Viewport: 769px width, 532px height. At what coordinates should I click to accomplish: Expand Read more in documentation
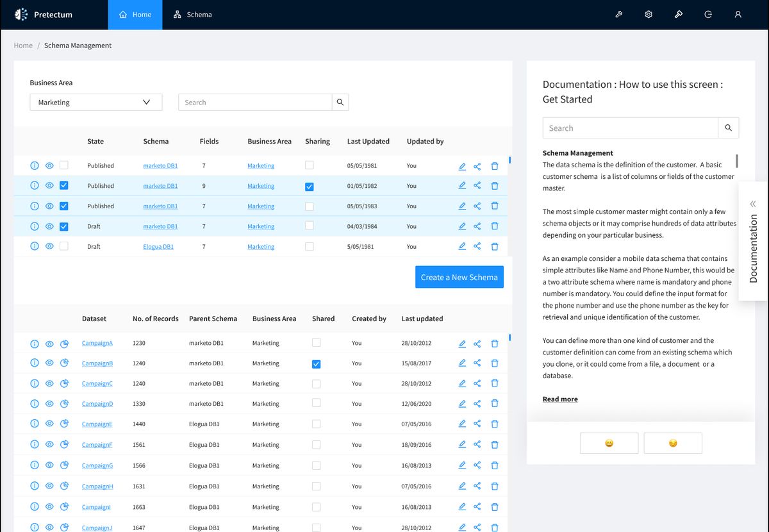pyautogui.click(x=560, y=399)
